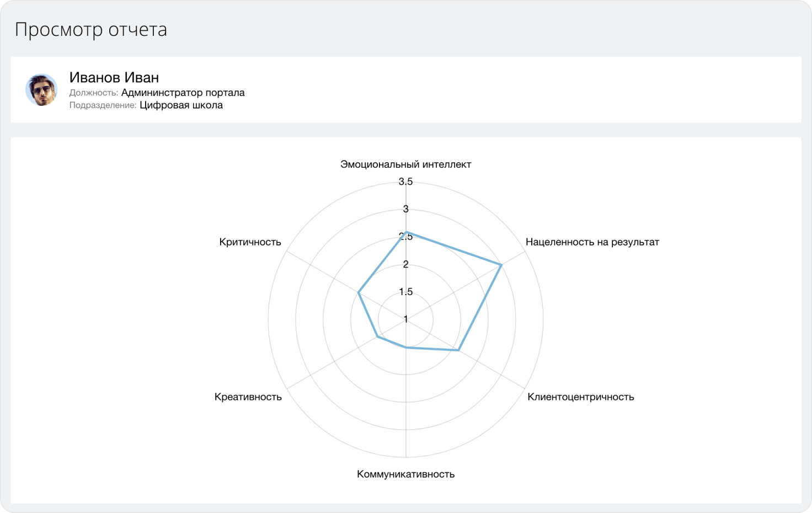Click the 3.5 scale tick label
The width and height of the screenshot is (812, 513).
(x=405, y=182)
